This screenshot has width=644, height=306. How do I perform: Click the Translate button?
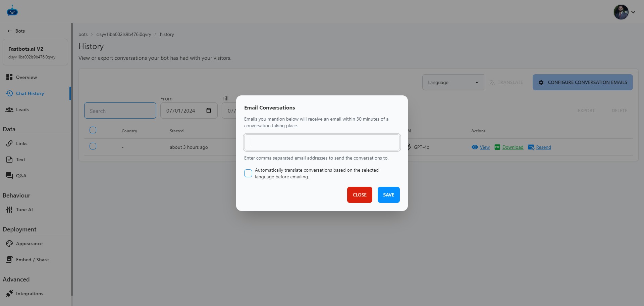(x=506, y=82)
